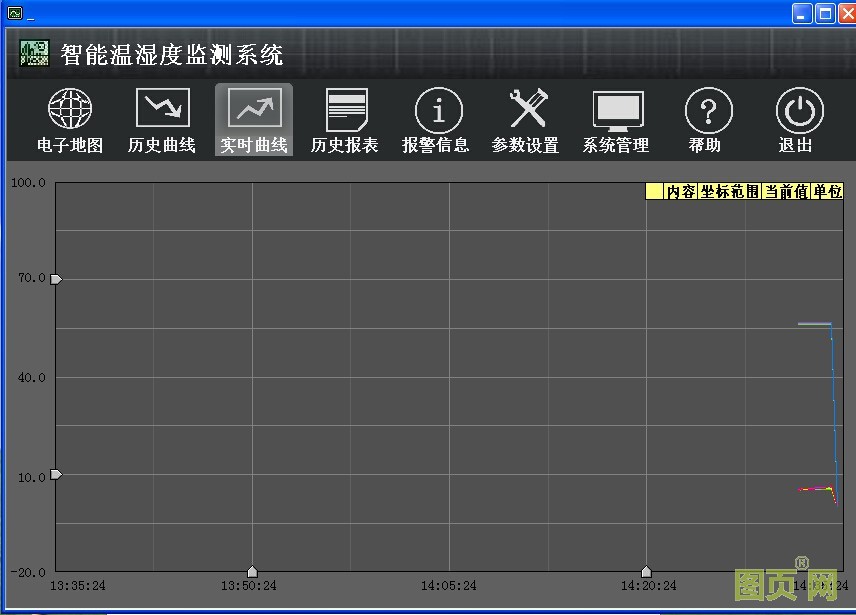Image resolution: width=856 pixels, height=615 pixels.
Task: Show 报警信息 alarm information
Action: pos(437,109)
